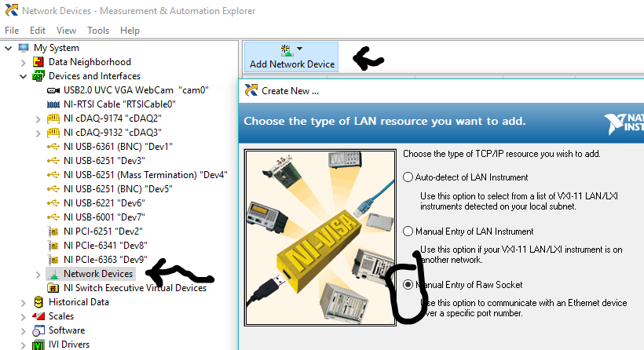Image resolution: width=644 pixels, height=350 pixels.
Task: Select NI USB-6251 (Mass Termination) "Dev4" text
Action: pyautogui.click(x=145, y=175)
